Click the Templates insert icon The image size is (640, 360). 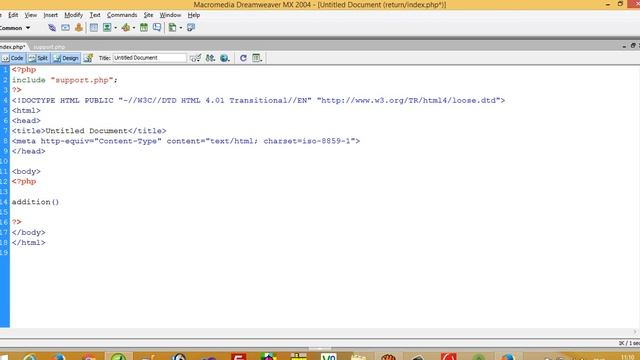(x=172, y=28)
